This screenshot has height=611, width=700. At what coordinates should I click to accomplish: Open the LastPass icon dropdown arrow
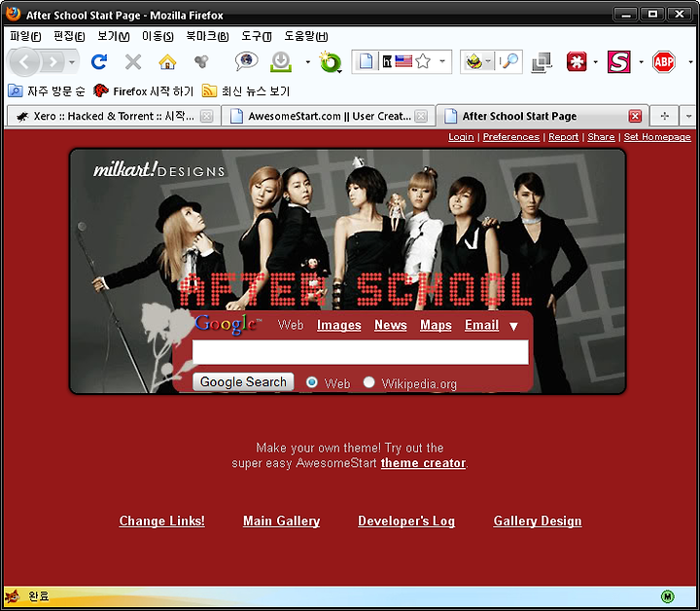pos(596,62)
